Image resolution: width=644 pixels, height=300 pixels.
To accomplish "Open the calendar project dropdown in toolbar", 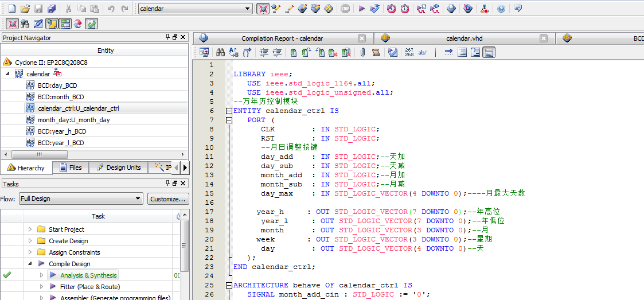I will point(248,9).
